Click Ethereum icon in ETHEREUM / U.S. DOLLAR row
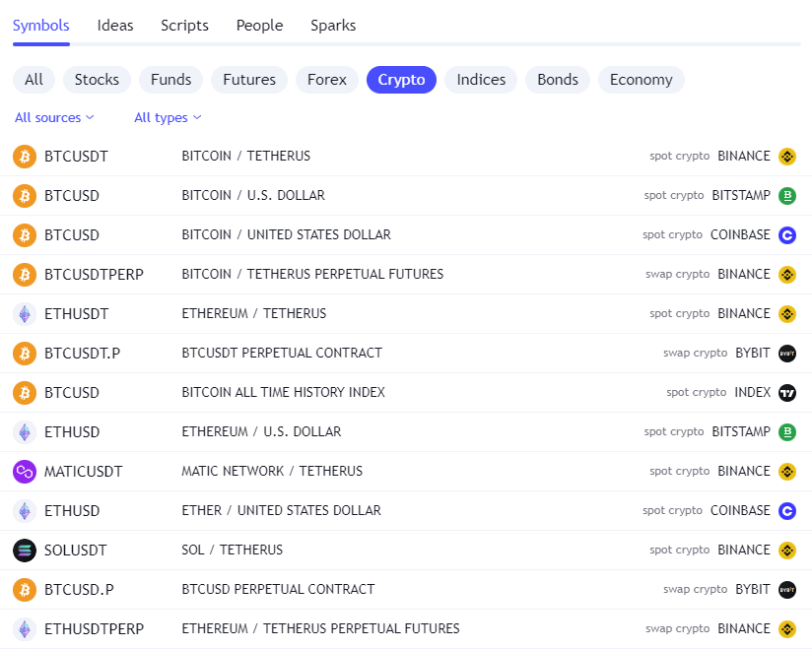This screenshot has height=649, width=812. [x=25, y=431]
